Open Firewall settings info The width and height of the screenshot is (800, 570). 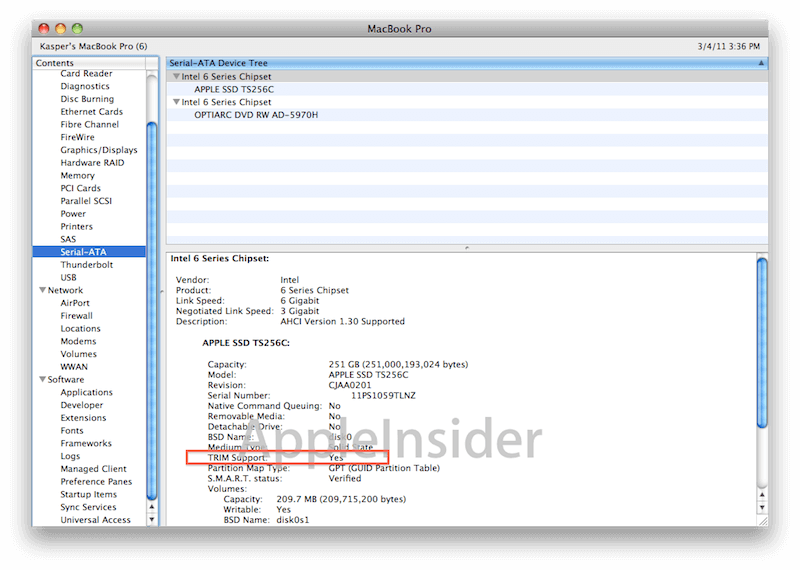(x=77, y=316)
